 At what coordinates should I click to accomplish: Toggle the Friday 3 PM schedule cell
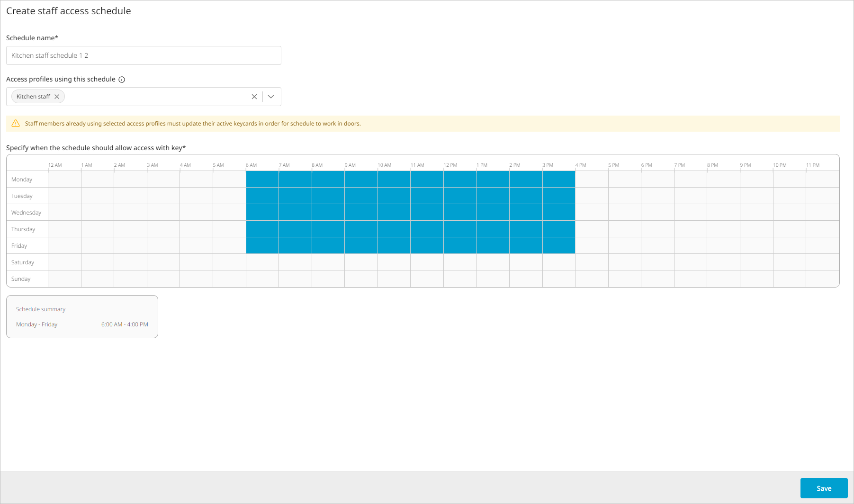pyautogui.click(x=559, y=246)
